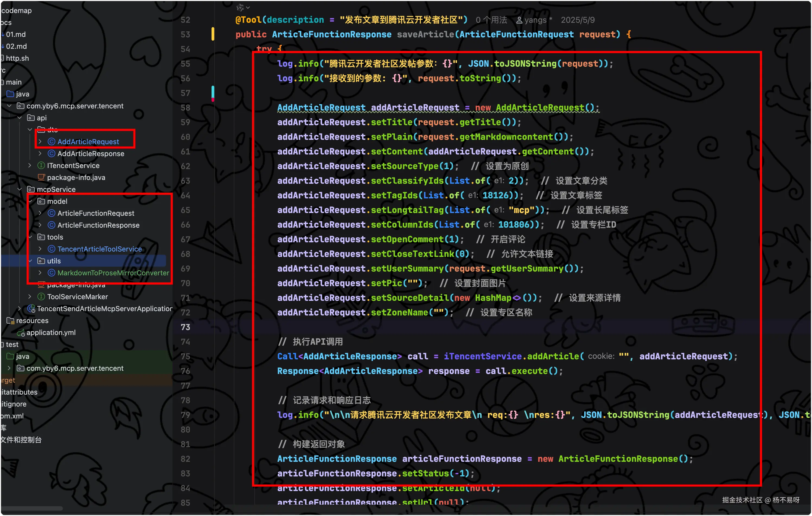The image size is (812, 516).
Task: Collapse the api package folder
Action: click(20, 118)
